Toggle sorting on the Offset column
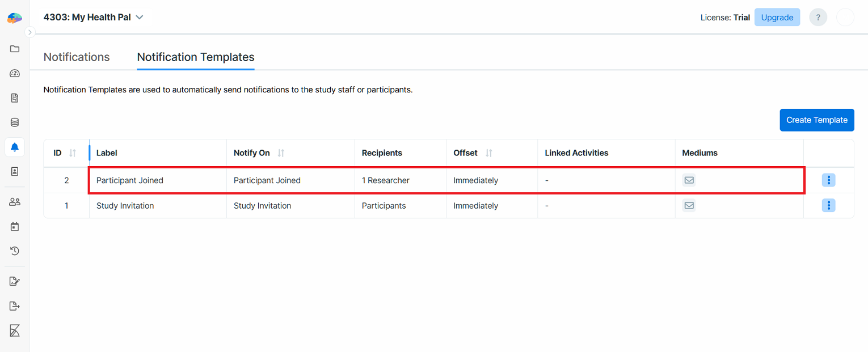The width and height of the screenshot is (868, 352). pyautogui.click(x=490, y=152)
